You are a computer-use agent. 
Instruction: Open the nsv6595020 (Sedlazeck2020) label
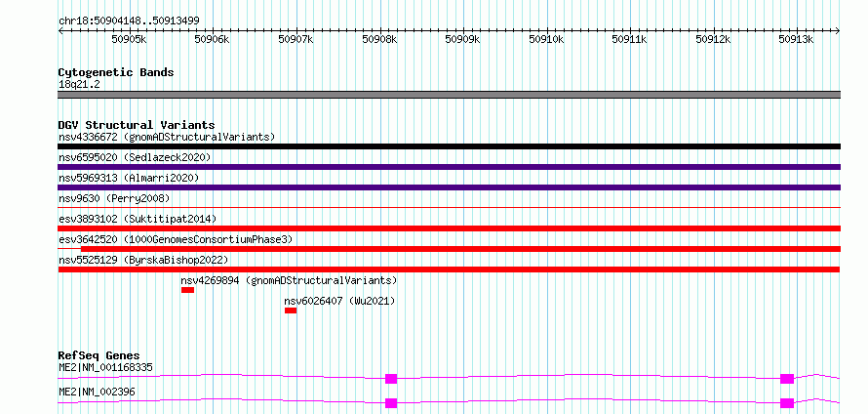(135, 157)
